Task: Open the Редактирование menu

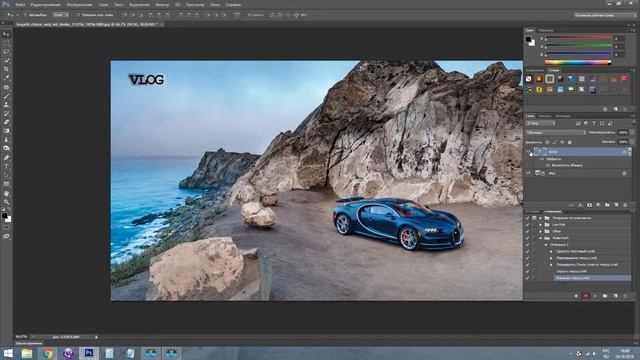Action: coord(45,5)
